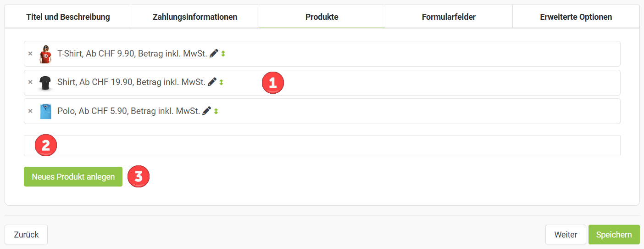Edit the T-Shirt product via pencil icon

[x=214, y=53]
